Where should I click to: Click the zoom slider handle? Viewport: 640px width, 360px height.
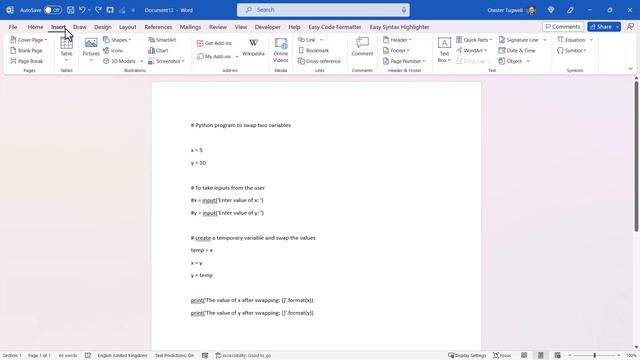(594, 356)
